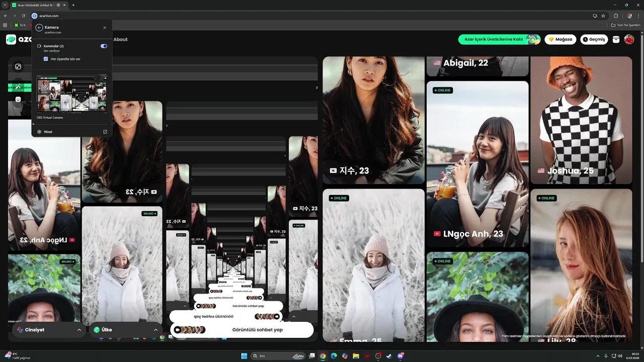Image resolution: width=644 pixels, height=362 pixels.
Task: Expand the Cinsiyet filter
Action: pyautogui.click(x=48, y=330)
